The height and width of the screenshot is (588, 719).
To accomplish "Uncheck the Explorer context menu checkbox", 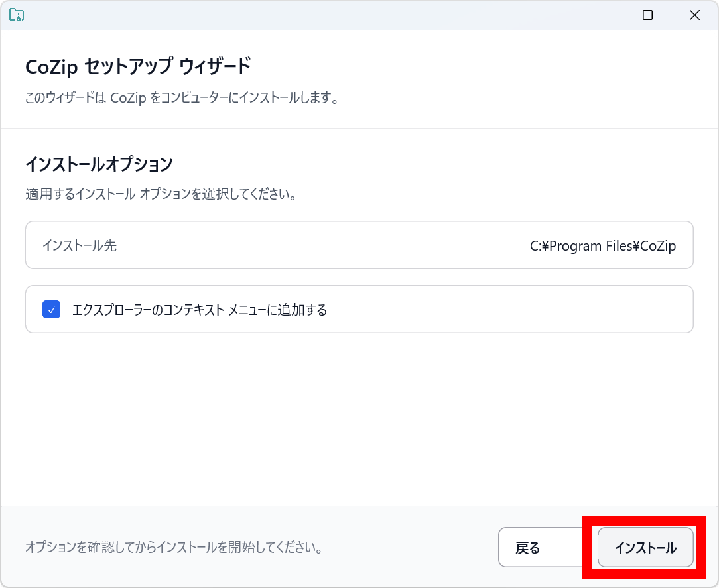I will [x=52, y=310].
